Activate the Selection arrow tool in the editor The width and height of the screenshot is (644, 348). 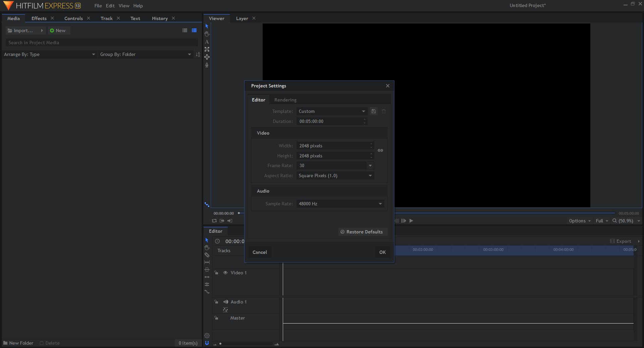click(x=207, y=240)
